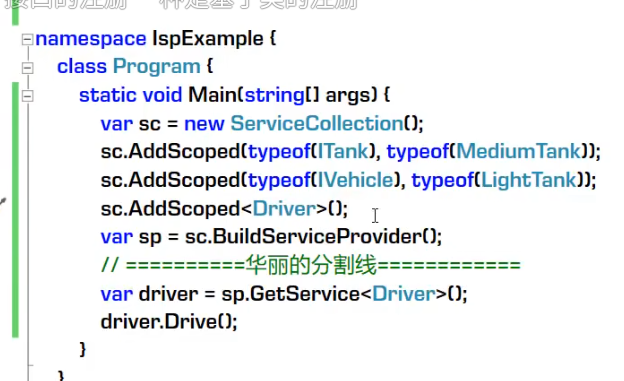Click typeof before ITank
Viewport: 624px width, 381px height.
click(x=279, y=152)
